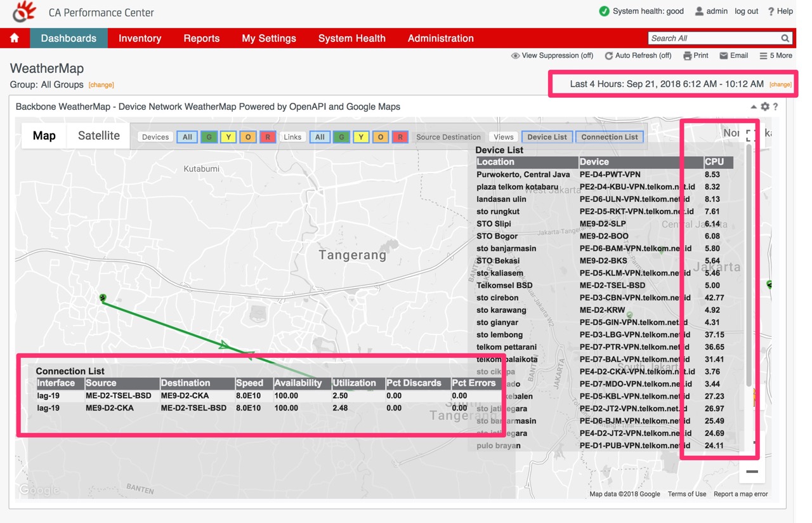Open Help with the question mark
This screenshot has width=812, height=523.
(780, 11)
